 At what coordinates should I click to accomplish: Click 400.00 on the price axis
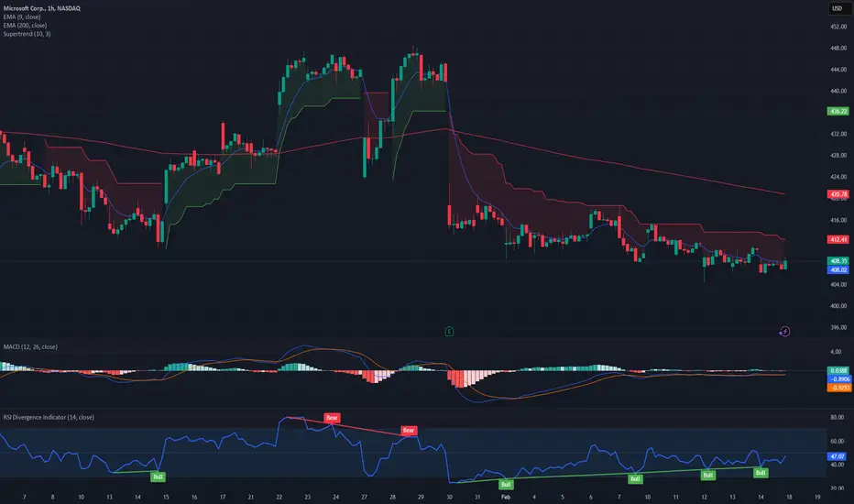point(838,306)
